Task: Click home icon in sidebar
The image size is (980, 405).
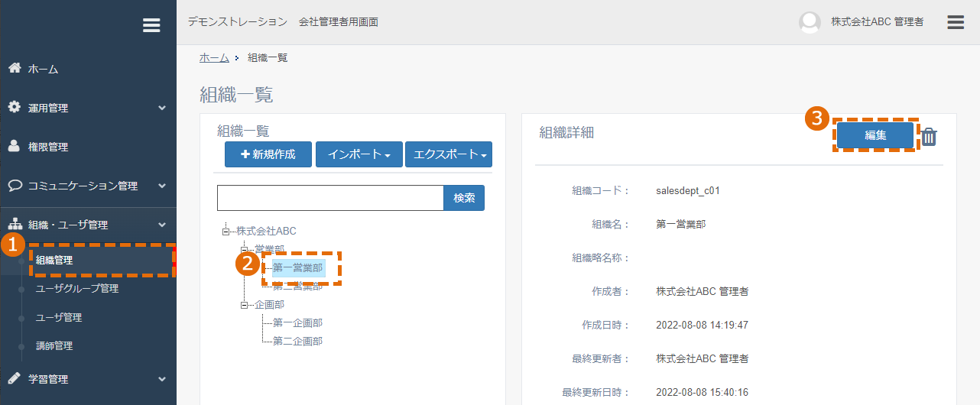Action: [14, 68]
